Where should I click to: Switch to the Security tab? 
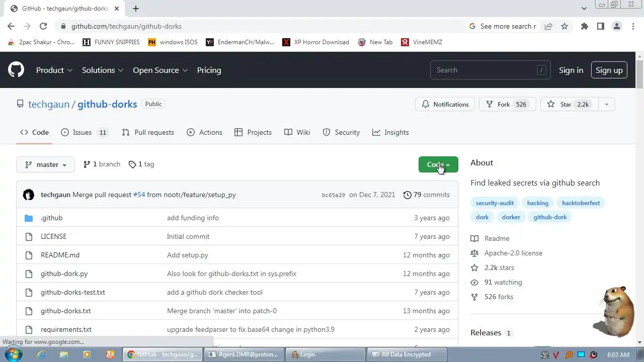[341, 132]
